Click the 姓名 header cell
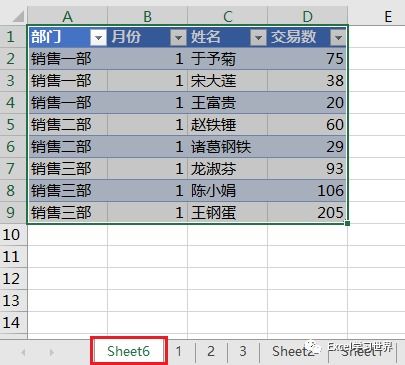Viewport: 405px width, 365px height. click(x=227, y=36)
